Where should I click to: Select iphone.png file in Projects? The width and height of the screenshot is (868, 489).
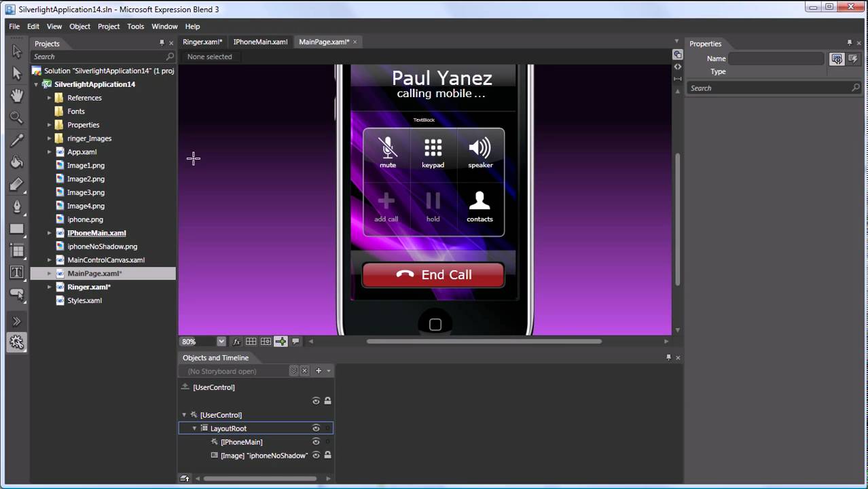tap(86, 219)
